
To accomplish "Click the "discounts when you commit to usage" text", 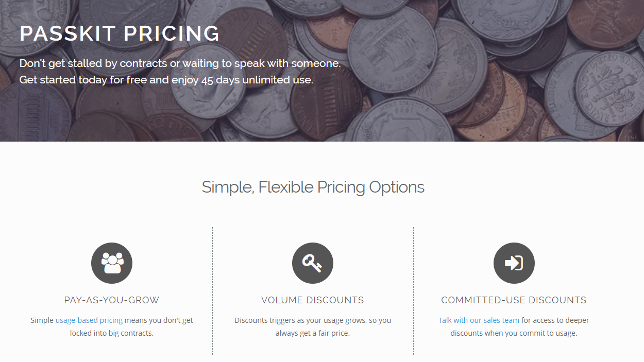I will click(x=514, y=333).
